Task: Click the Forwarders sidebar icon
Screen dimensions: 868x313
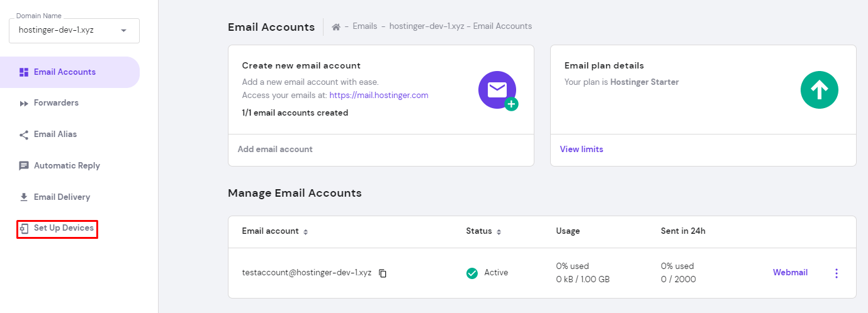Action: click(24, 103)
